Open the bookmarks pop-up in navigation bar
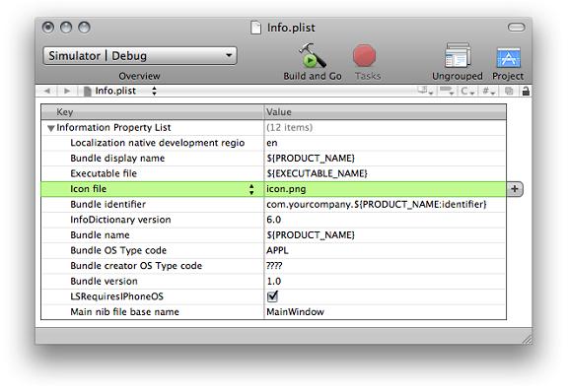 pos(425,91)
